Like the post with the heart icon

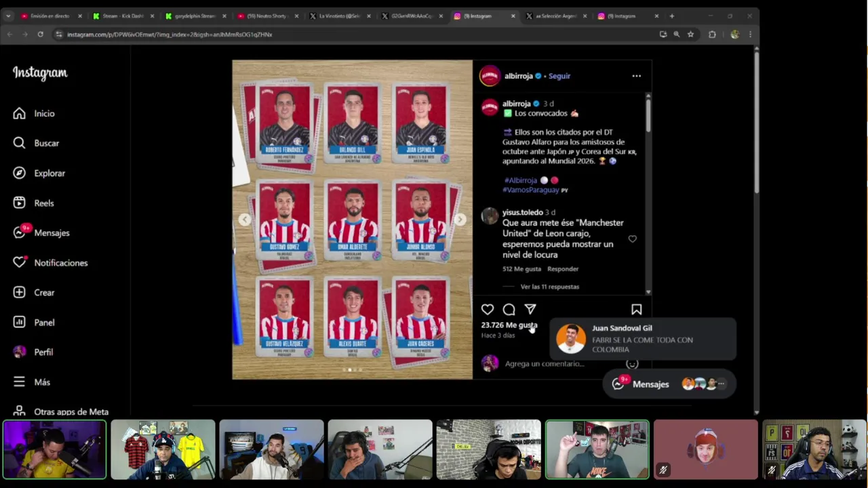(488, 310)
